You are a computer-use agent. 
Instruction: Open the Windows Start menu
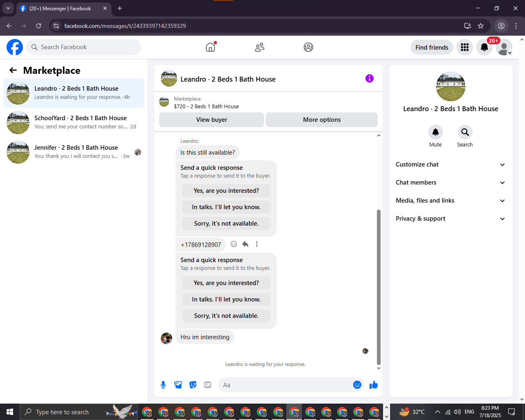[10, 412]
